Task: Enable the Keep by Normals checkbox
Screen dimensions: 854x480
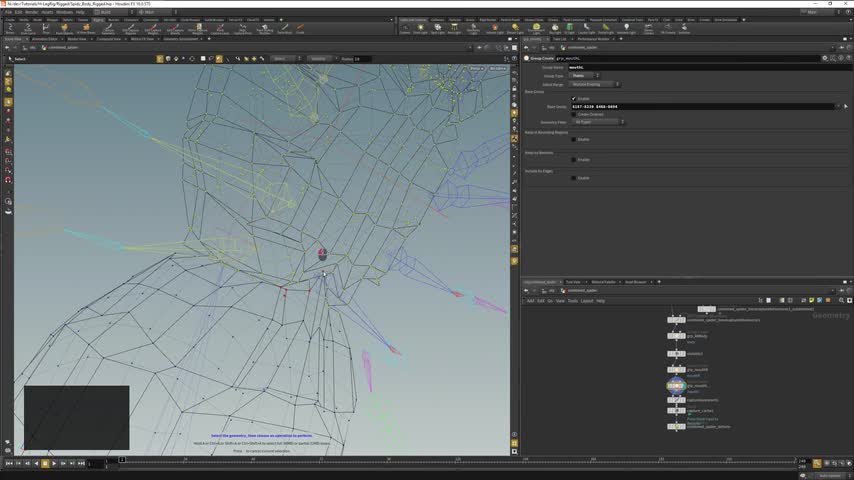Action: (x=574, y=159)
